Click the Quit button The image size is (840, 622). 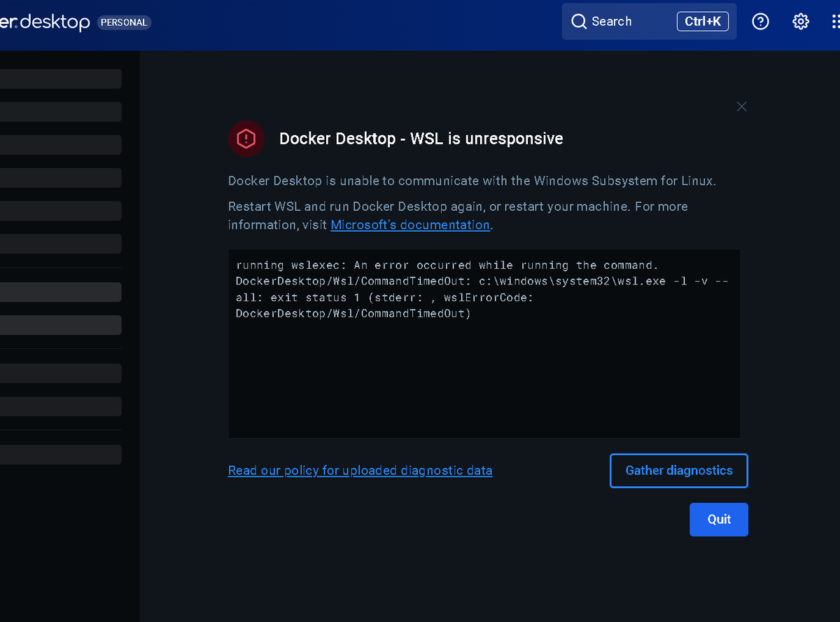coord(719,520)
